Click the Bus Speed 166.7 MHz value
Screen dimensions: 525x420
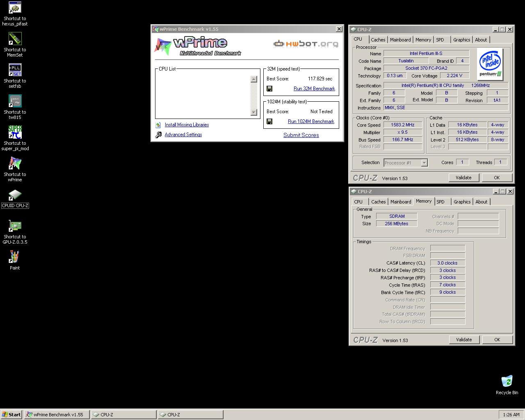coord(403,140)
